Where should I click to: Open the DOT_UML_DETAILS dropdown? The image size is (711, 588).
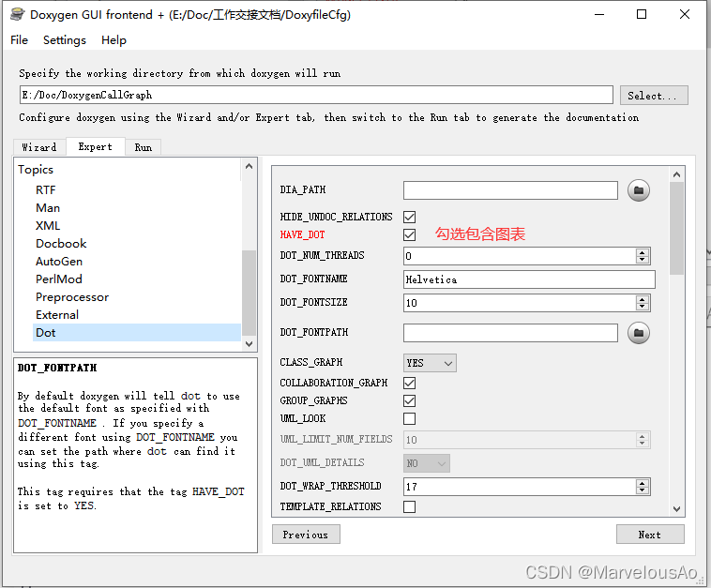pos(426,463)
